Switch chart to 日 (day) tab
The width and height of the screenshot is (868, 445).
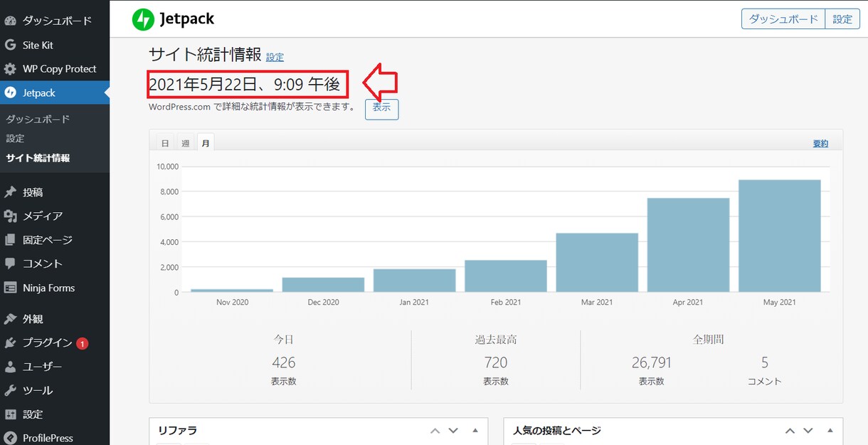[x=165, y=143]
